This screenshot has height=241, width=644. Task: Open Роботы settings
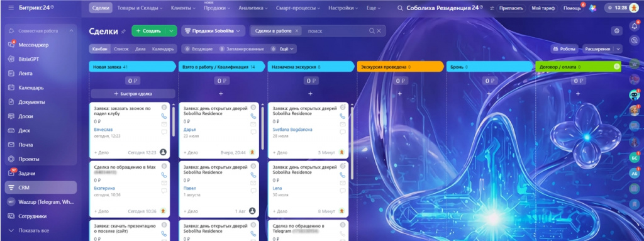click(564, 49)
